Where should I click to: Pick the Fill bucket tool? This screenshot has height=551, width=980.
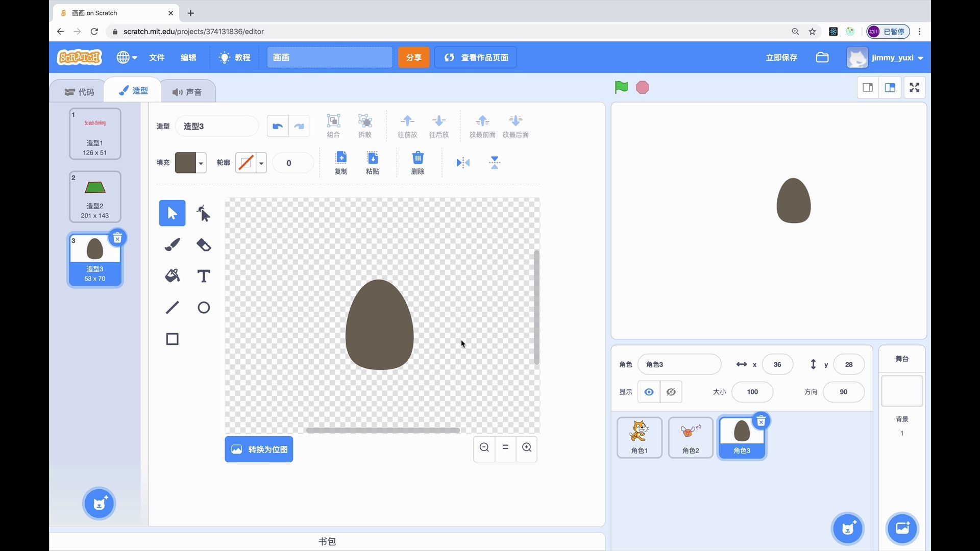click(x=172, y=276)
